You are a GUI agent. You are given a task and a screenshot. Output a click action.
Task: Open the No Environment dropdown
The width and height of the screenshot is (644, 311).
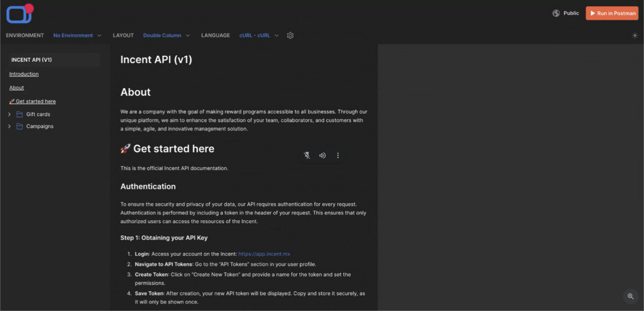[77, 36]
